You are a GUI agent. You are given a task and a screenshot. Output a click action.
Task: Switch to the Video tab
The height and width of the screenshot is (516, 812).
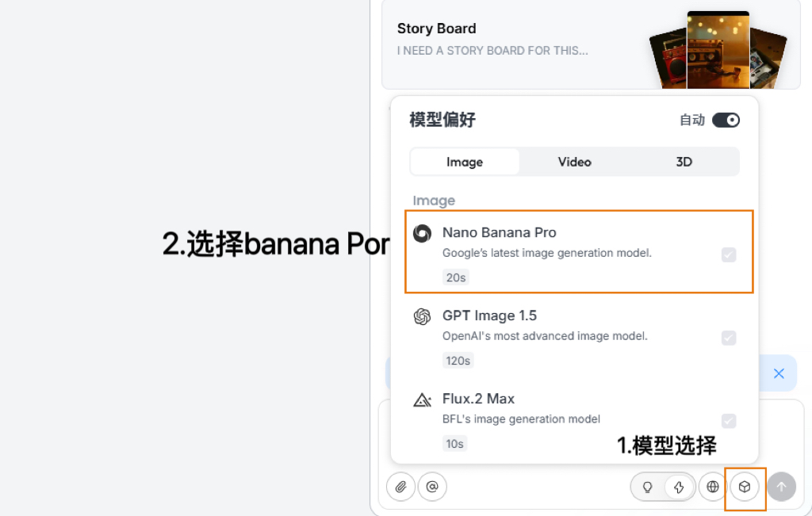pyautogui.click(x=574, y=162)
